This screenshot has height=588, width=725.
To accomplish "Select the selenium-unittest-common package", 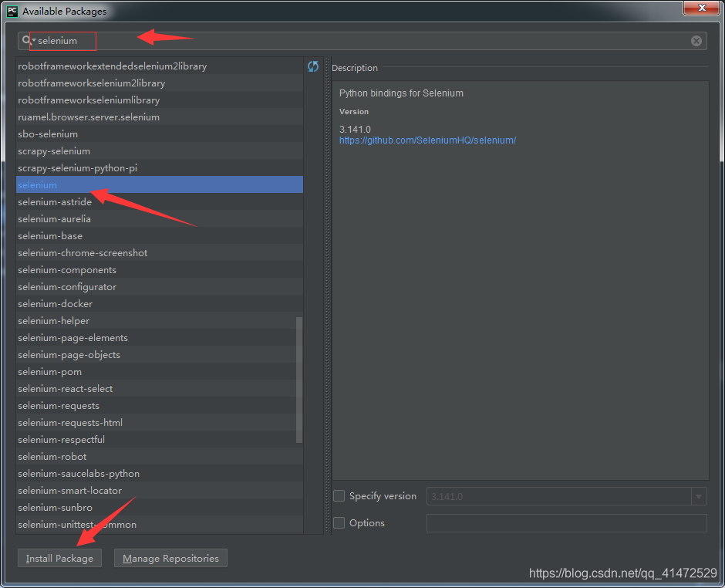I will 160,524.
